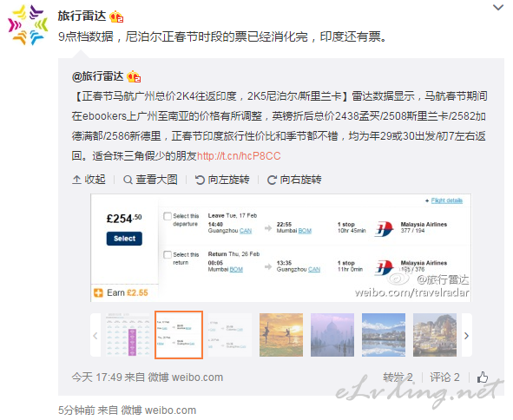This screenshot has width=513, height=420.
Task: Select the Taj Mahal thumbnail
Action: coord(332,335)
